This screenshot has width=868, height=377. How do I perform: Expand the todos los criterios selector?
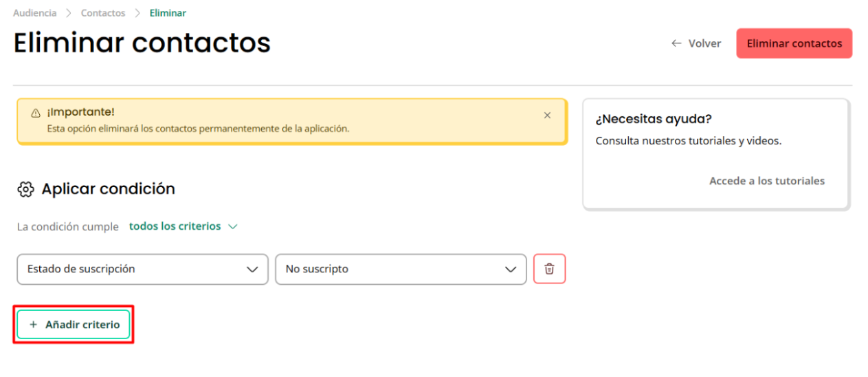click(183, 226)
